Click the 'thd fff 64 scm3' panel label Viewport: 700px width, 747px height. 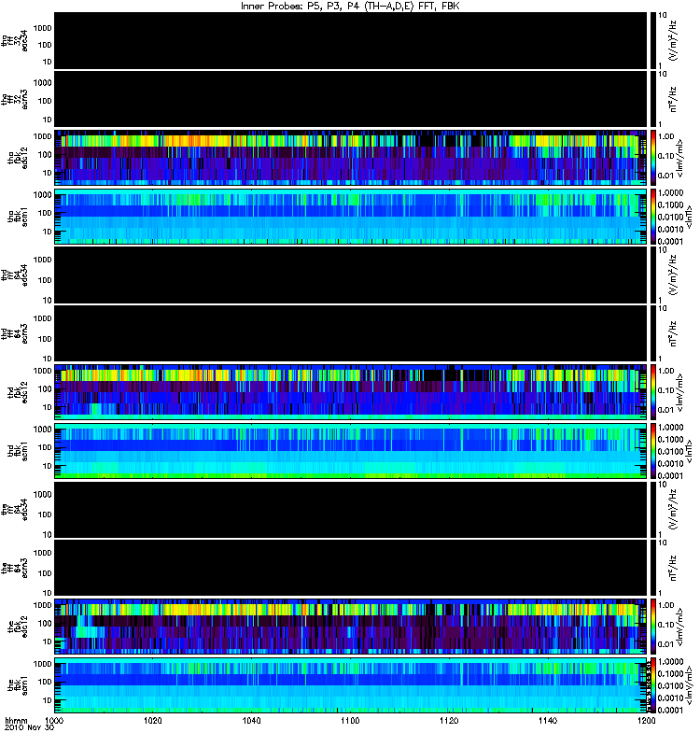pos(14,333)
